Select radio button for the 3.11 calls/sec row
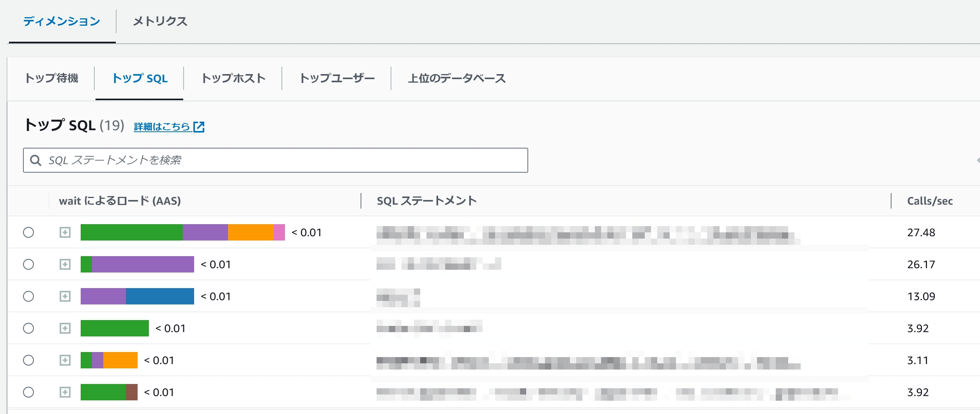Image resolution: width=980 pixels, height=414 pixels. (28, 360)
